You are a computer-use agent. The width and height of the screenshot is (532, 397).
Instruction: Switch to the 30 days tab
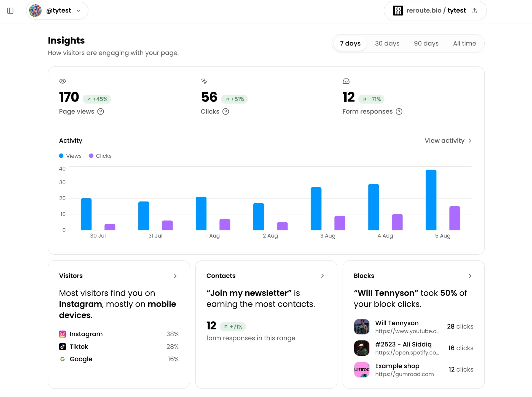pos(387,44)
